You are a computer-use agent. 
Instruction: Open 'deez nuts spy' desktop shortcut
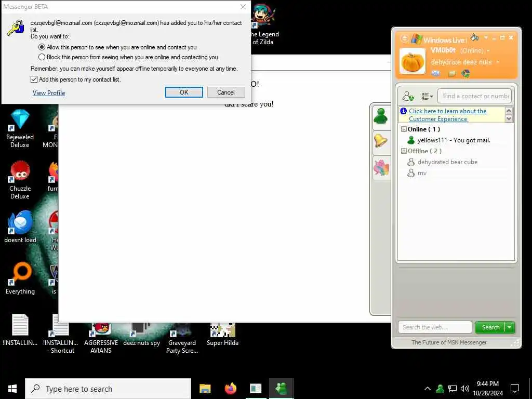141,335
